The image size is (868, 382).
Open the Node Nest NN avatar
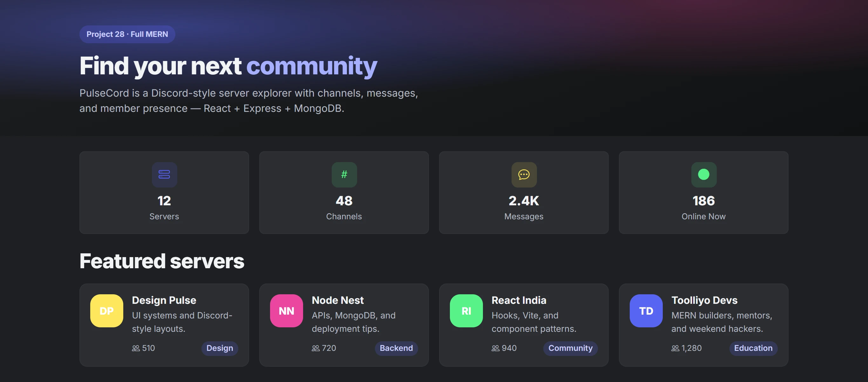click(286, 310)
